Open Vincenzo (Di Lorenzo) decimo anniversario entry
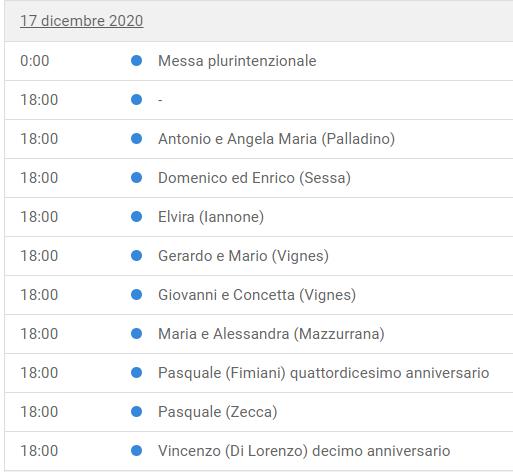 click(x=304, y=451)
